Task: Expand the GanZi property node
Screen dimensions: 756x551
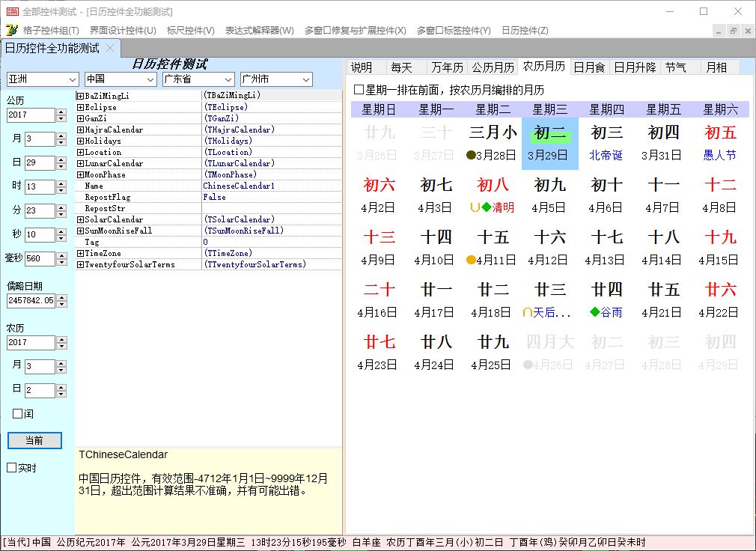Action: (81, 118)
